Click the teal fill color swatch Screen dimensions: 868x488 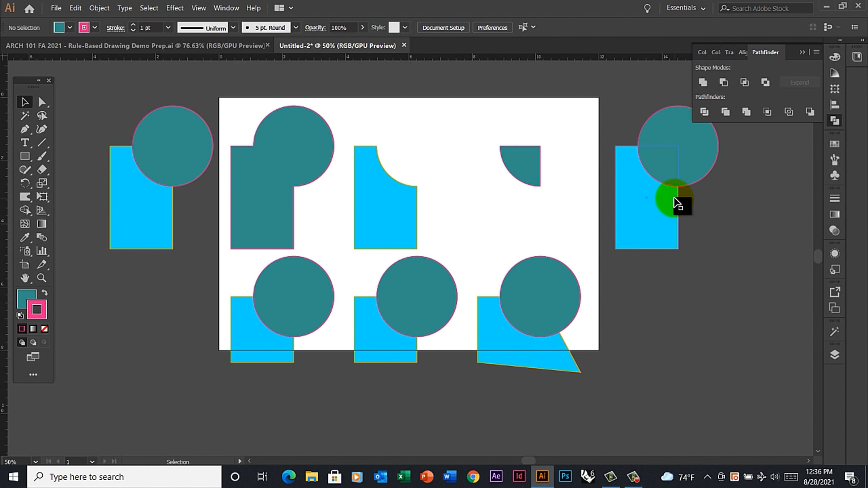[59, 27]
